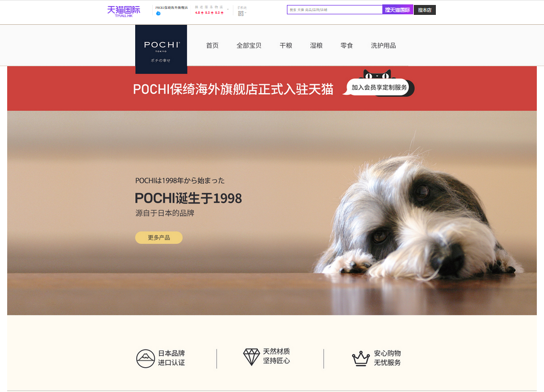Click the POCHI Tokyo store logo
This screenshot has width=544, height=392.
click(x=161, y=49)
